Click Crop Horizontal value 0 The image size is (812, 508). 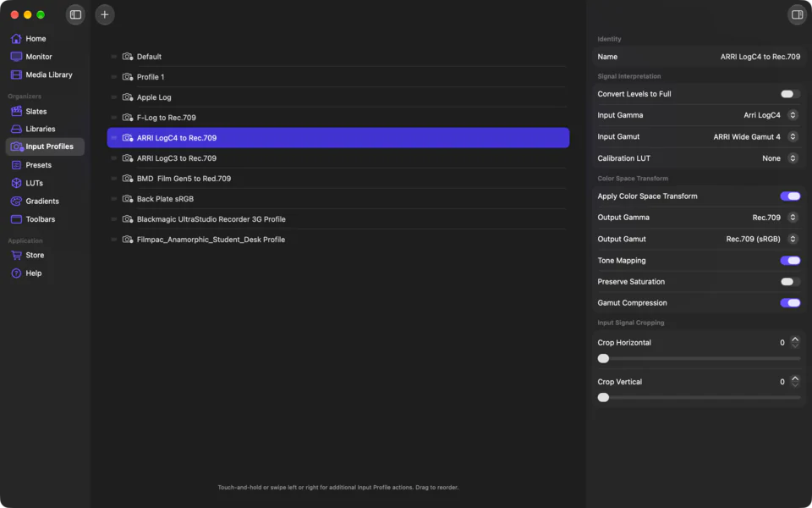782,343
